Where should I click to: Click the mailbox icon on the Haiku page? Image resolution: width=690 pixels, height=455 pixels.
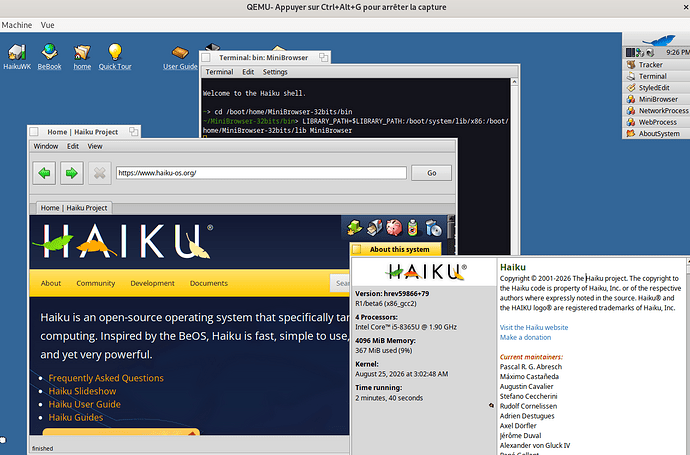(374, 228)
